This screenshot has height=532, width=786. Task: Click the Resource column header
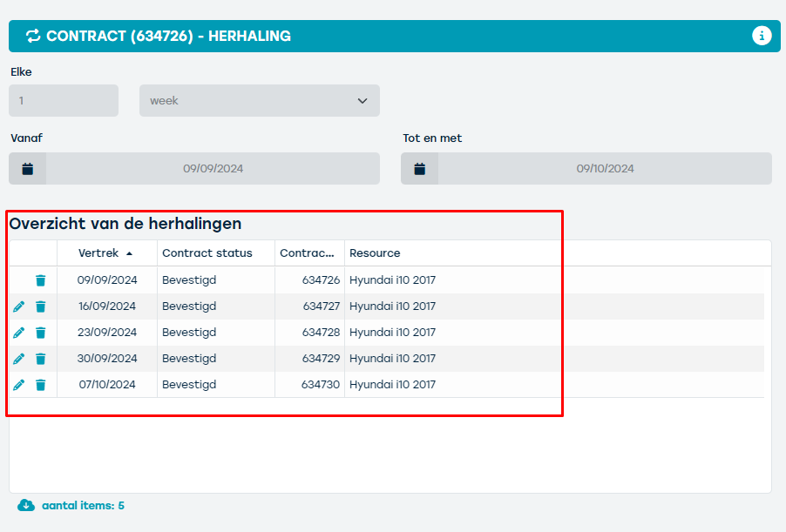point(375,253)
